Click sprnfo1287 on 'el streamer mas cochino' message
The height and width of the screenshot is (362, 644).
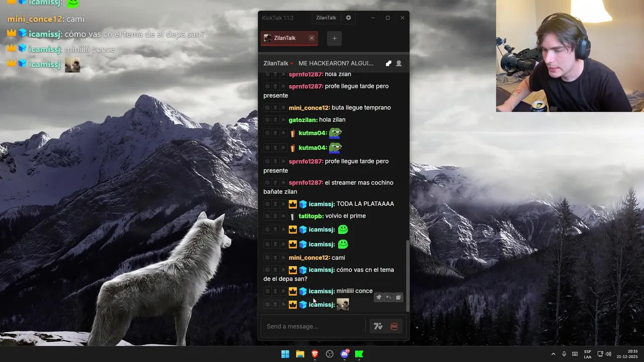(306, 183)
